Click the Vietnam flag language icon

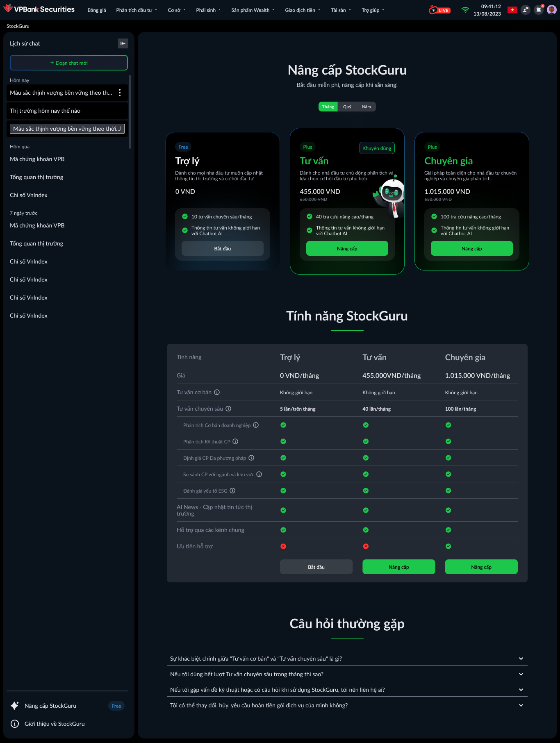click(512, 10)
